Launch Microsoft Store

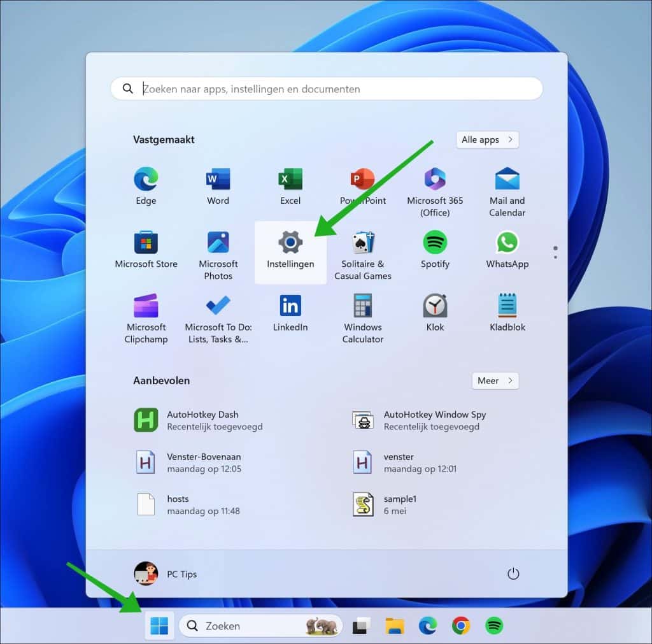click(x=146, y=250)
